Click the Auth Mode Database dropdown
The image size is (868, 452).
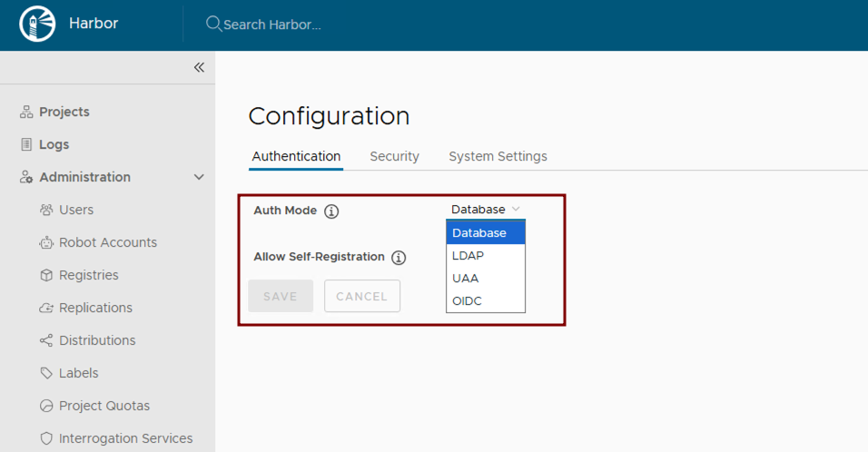(x=485, y=210)
